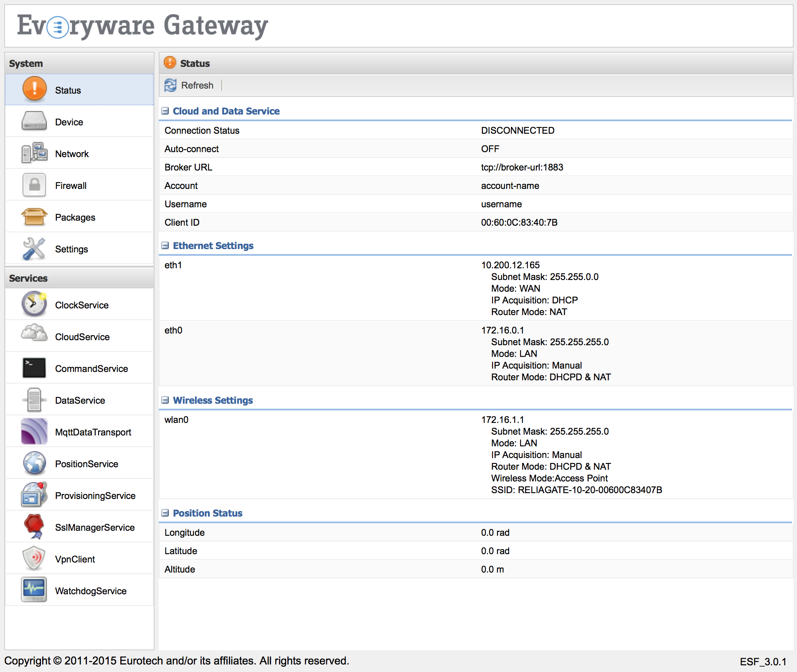Open the Device menu item
Image resolution: width=797 pixels, height=672 pixels.
[79, 122]
